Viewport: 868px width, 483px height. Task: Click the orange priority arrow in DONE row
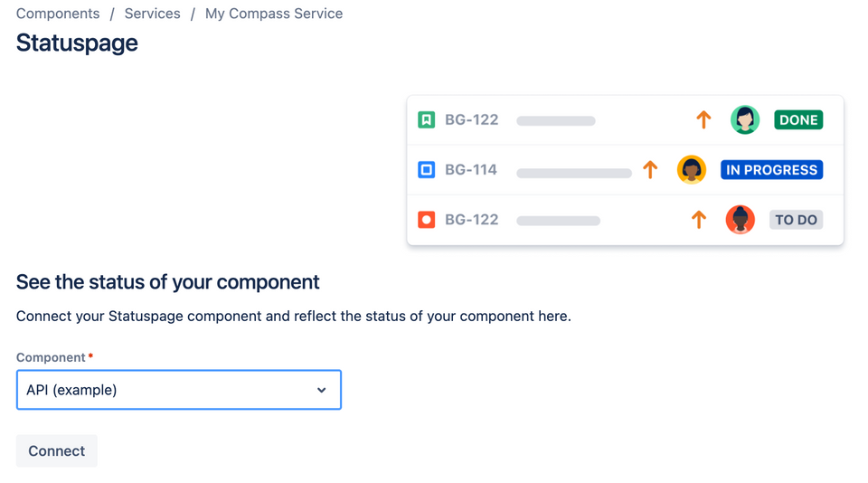coord(703,119)
